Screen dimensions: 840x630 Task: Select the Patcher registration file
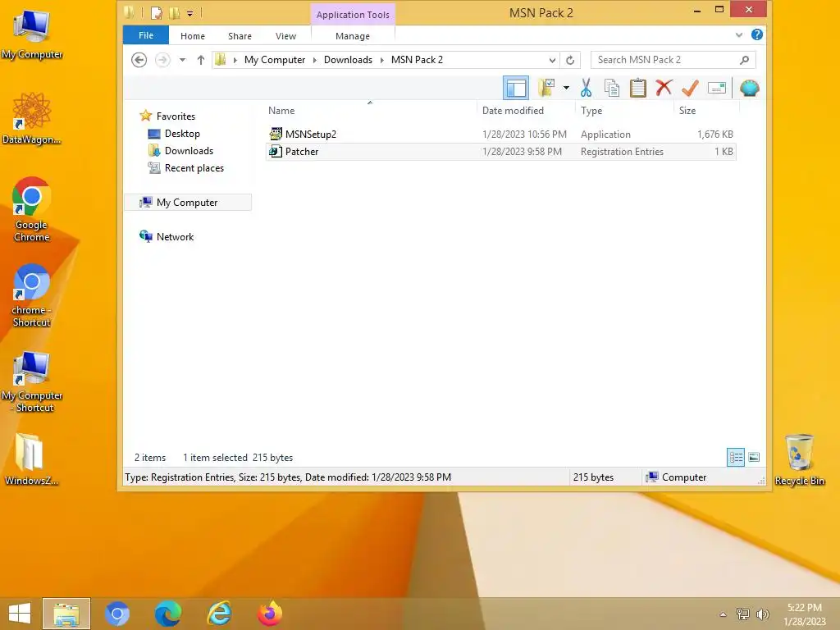501,152
